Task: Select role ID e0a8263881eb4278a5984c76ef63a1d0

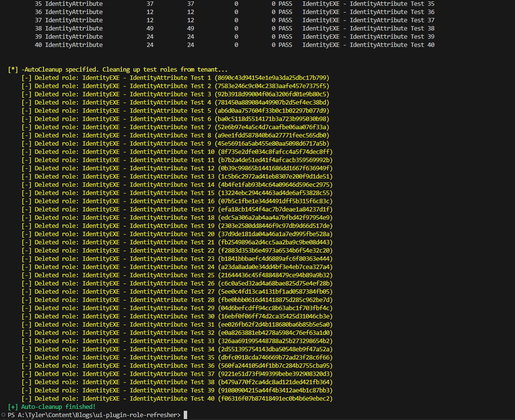Action: 275,332
